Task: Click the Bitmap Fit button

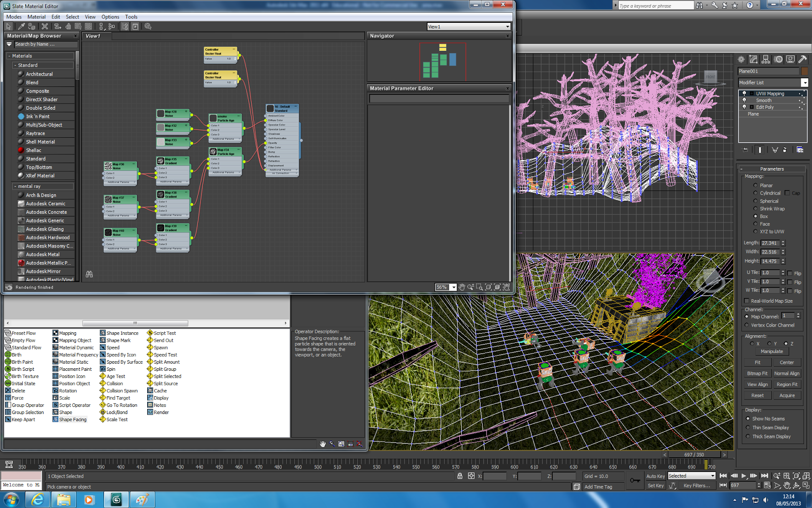Action: (x=757, y=373)
